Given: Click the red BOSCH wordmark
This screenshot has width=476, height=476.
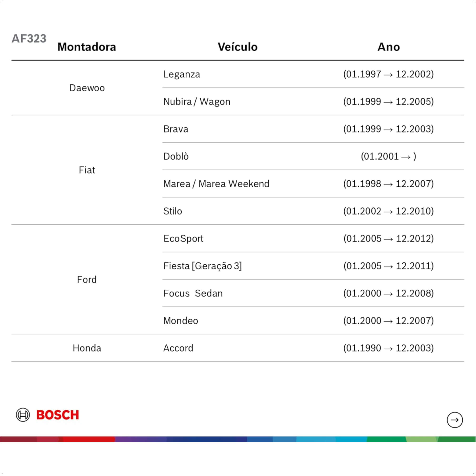Looking at the screenshot, I should click(58, 415).
